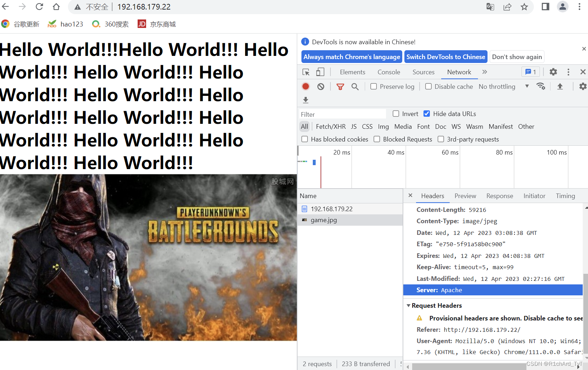Open the Preview tab
This screenshot has width=588, height=370.
pos(465,196)
